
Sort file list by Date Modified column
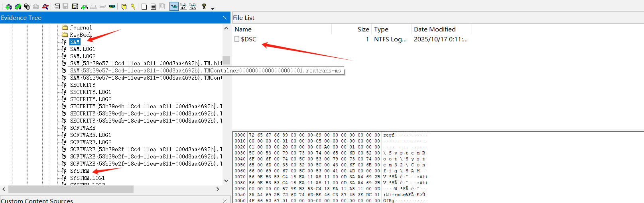435,29
